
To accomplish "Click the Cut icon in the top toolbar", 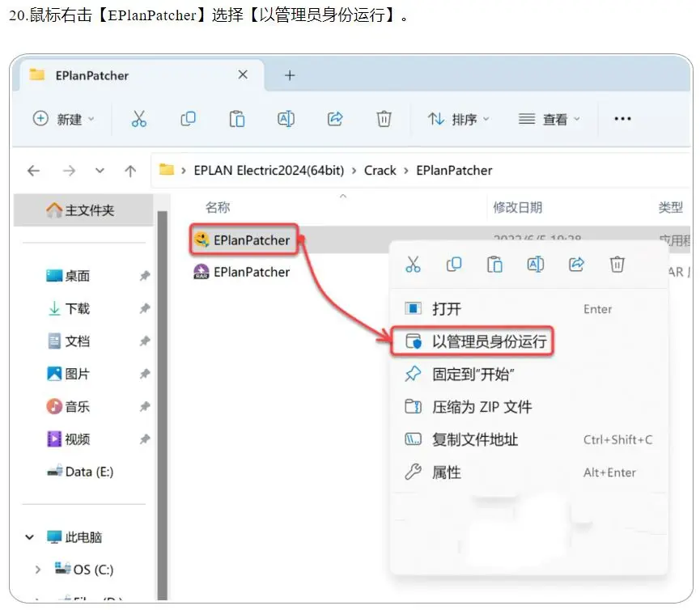I will click(x=139, y=119).
